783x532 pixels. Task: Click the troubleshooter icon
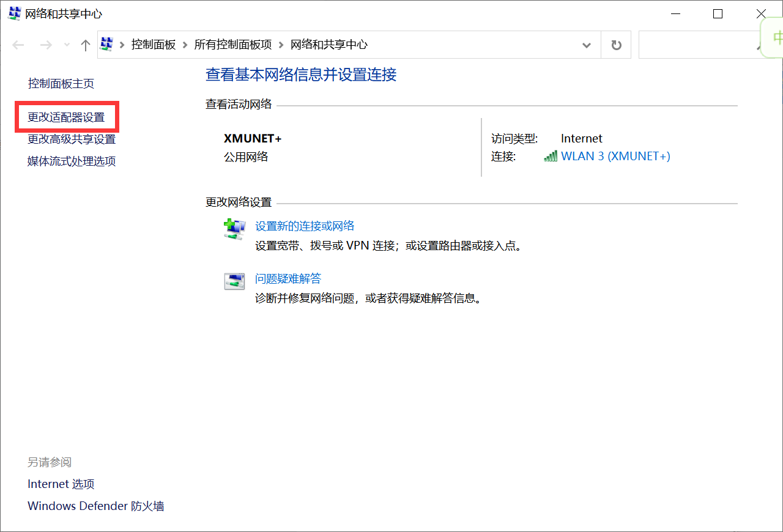click(x=234, y=281)
